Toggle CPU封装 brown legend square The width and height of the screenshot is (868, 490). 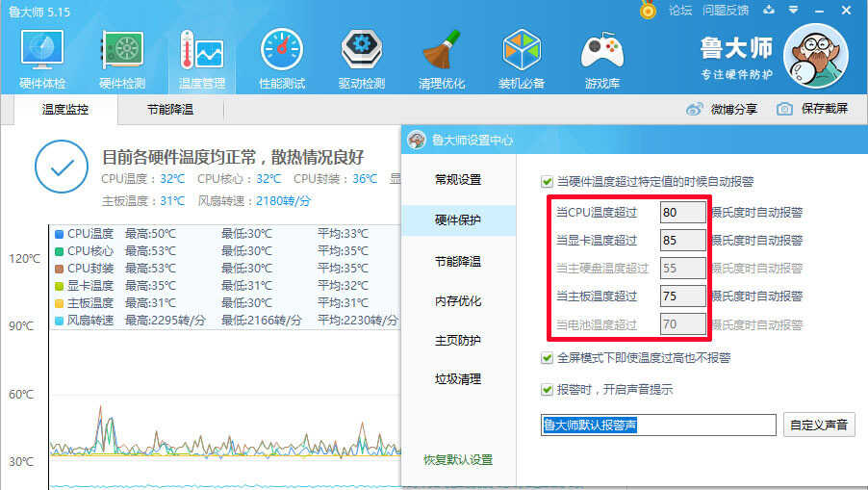coord(59,269)
